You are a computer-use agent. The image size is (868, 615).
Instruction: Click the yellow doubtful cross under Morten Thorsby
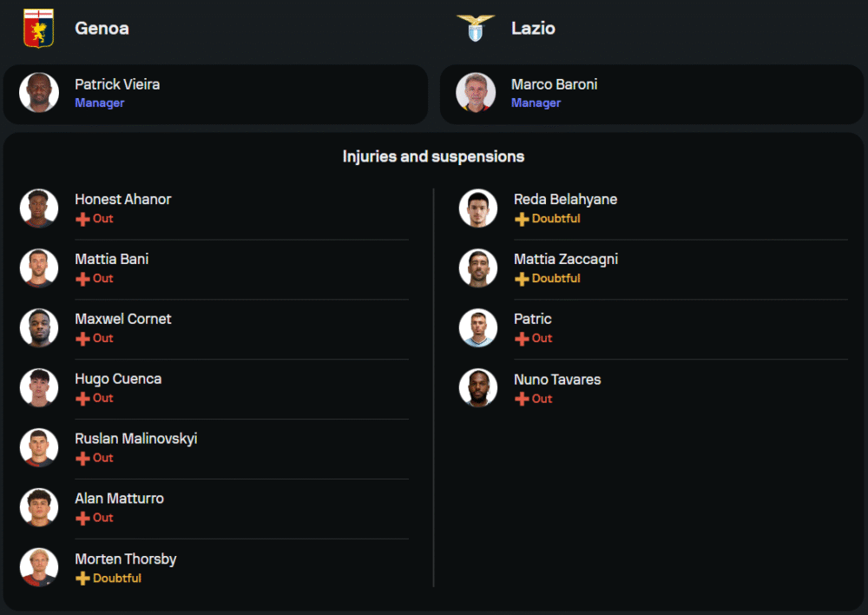coord(83,579)
